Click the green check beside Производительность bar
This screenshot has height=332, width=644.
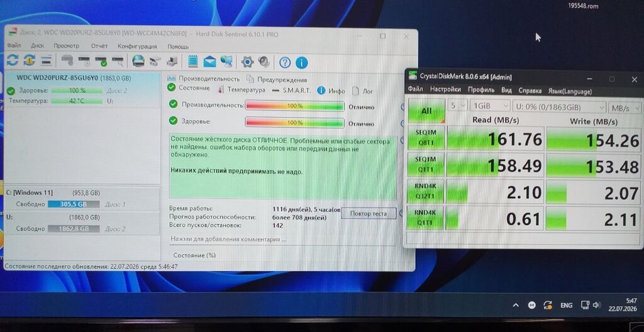tap(174, 104)
